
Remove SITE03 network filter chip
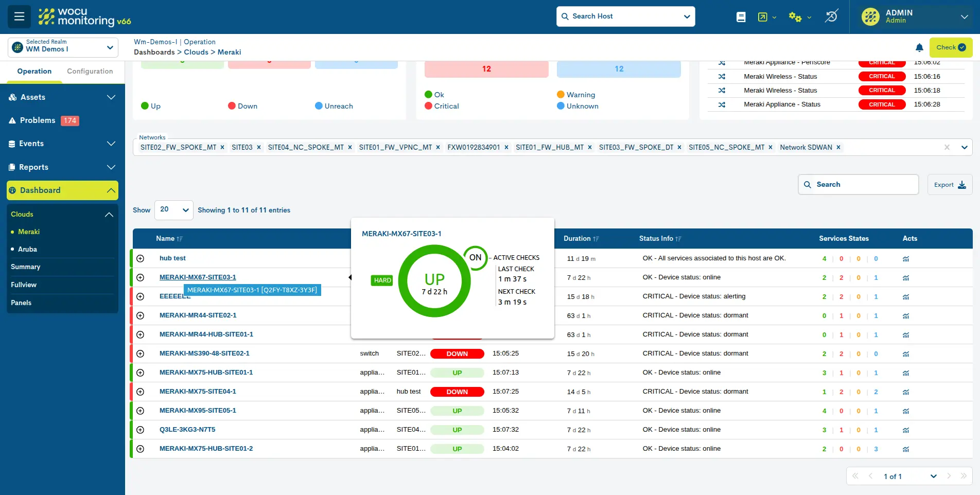click(259, 148)
